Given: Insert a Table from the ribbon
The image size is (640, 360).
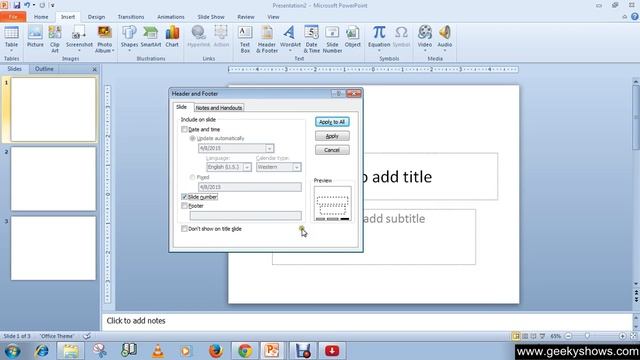Looking at the screenshot, I should click(x=11, y=39).
